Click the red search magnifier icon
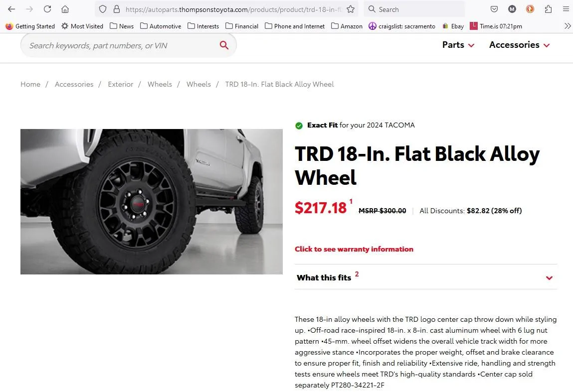The height and width of the screenshot is (392, 573). point(224,45)
